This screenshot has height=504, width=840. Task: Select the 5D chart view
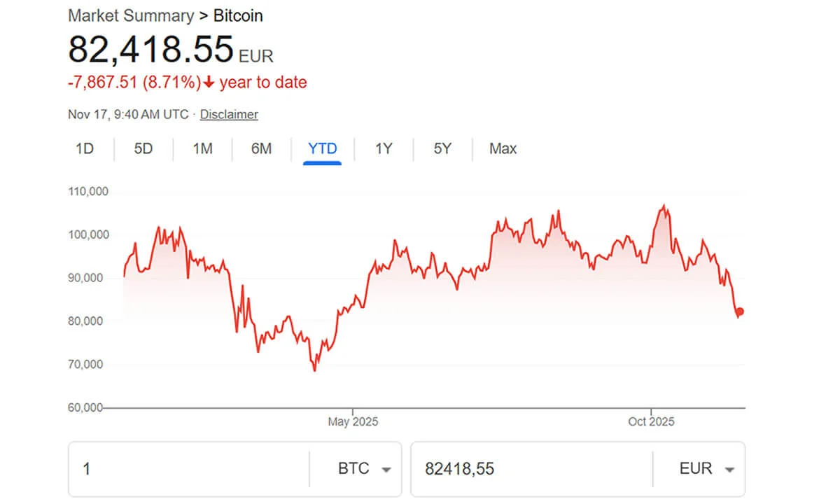click(142, 148)
